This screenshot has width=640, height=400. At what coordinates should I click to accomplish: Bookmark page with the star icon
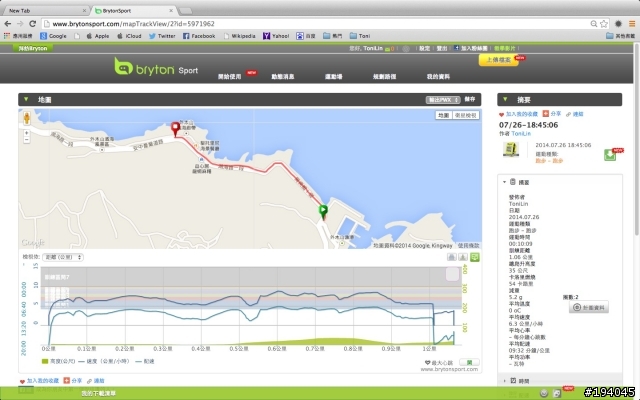coord(604,24)
